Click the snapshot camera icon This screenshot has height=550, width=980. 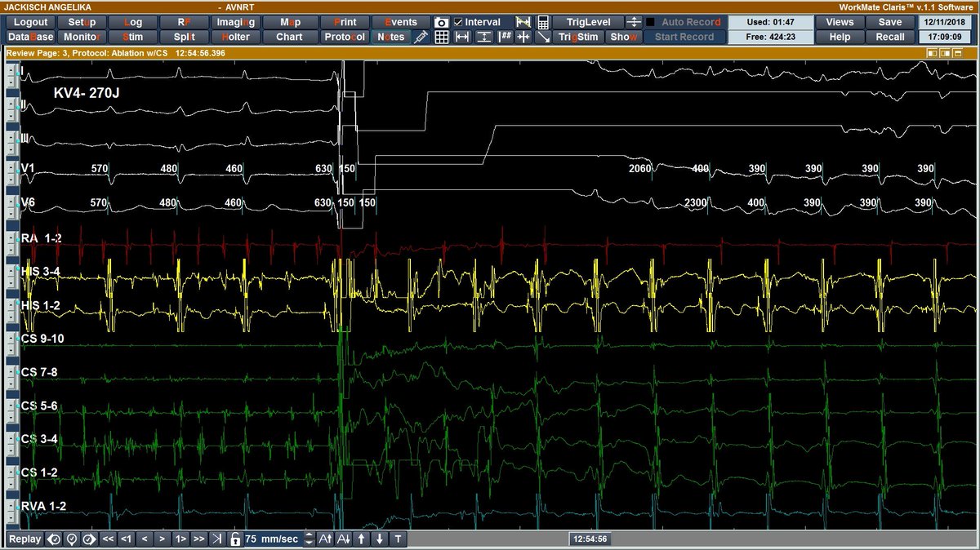click(441, 22)
